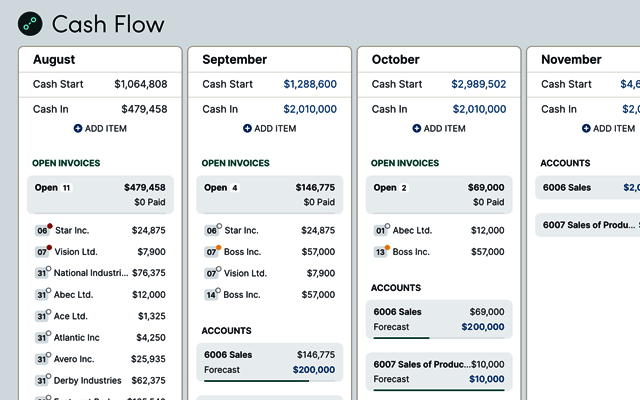The width and height of the screenshot is (640, 400).
Task: Collapse the October Open 2 invoices summary
Action: coord(438,194)
